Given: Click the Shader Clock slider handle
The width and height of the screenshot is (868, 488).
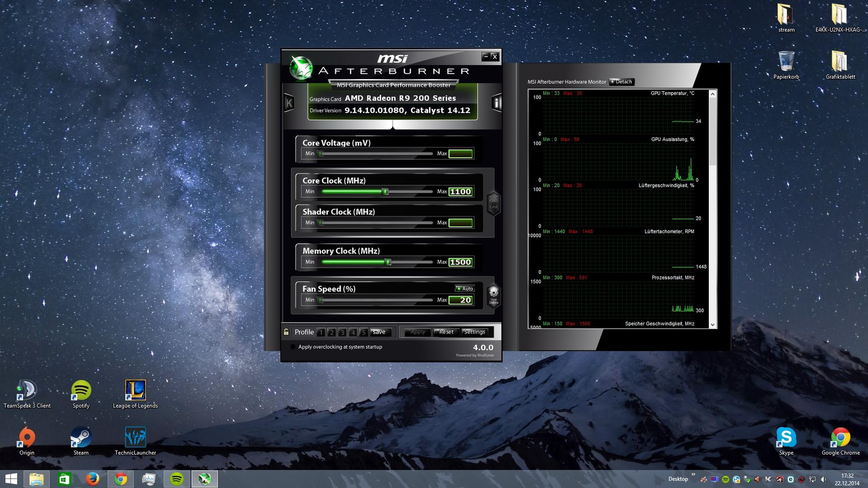Looking at the screenshot, I should (321, 223).
